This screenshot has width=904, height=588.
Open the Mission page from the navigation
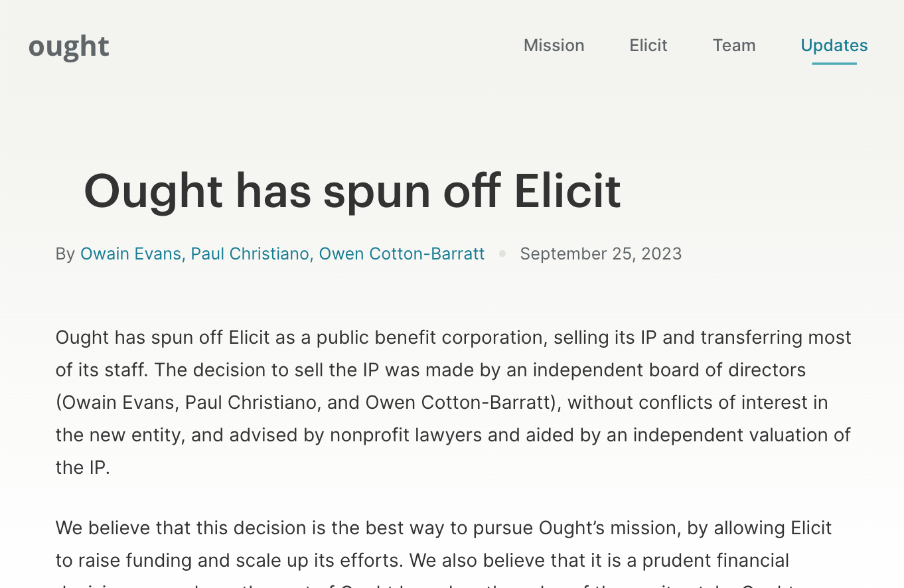[x=554, y=45]
